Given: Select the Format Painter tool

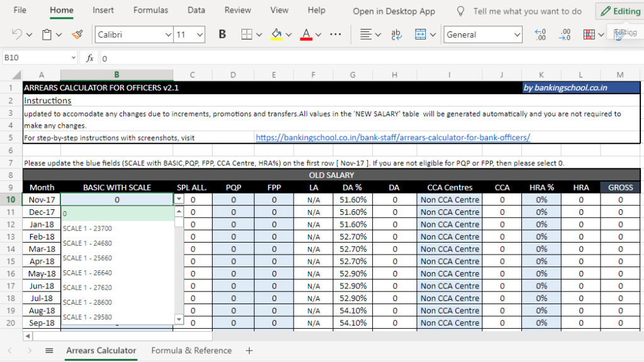Looking at the screenshot, I should click(77, 35).
